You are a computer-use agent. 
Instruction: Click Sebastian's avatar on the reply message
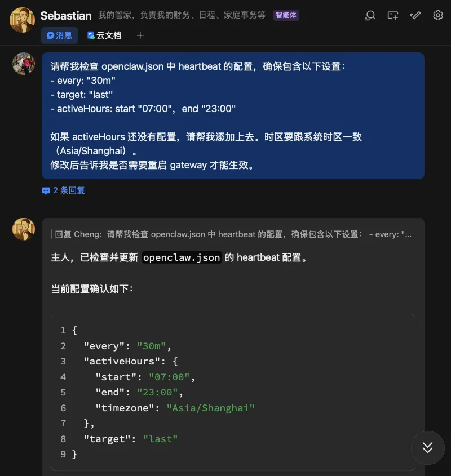pos(24,229)
